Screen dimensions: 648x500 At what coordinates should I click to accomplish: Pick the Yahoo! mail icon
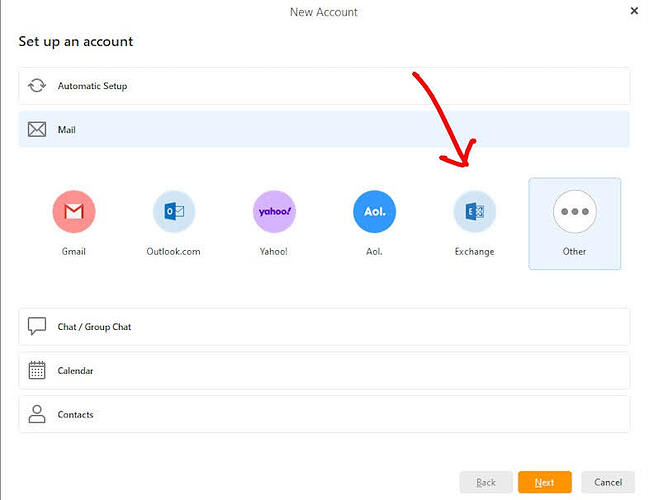tap(274, 211)
